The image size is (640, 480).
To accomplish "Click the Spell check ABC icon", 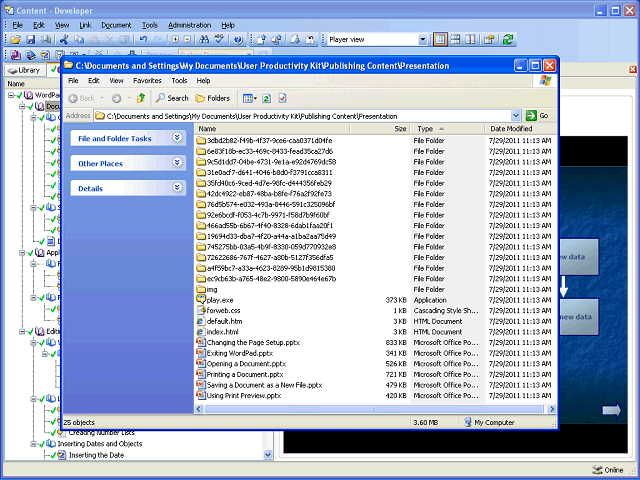I will pyautogui.click(x=220, y=40).
